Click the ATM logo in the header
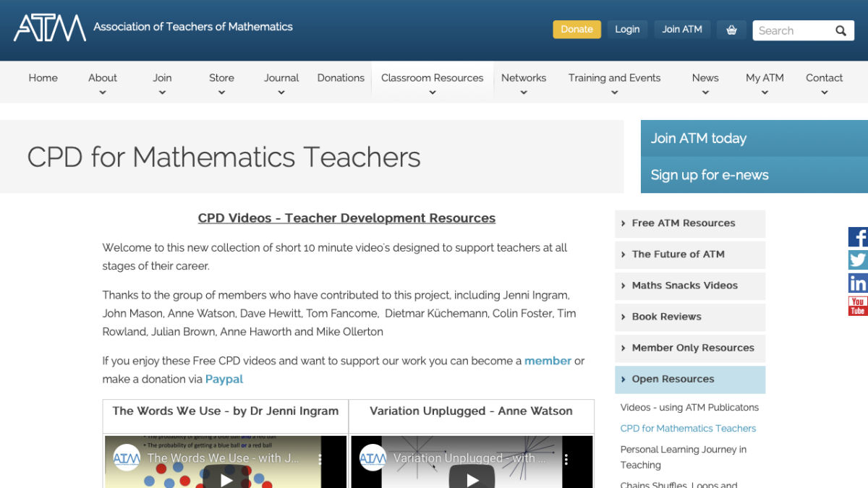 [x=49, y=29]
